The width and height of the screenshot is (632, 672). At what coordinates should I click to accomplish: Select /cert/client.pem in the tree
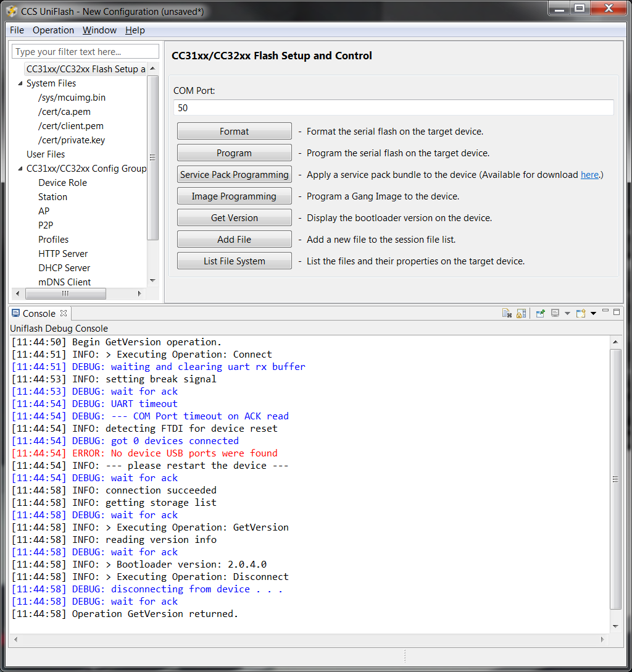pyautogui.click(x=70, y=125)
